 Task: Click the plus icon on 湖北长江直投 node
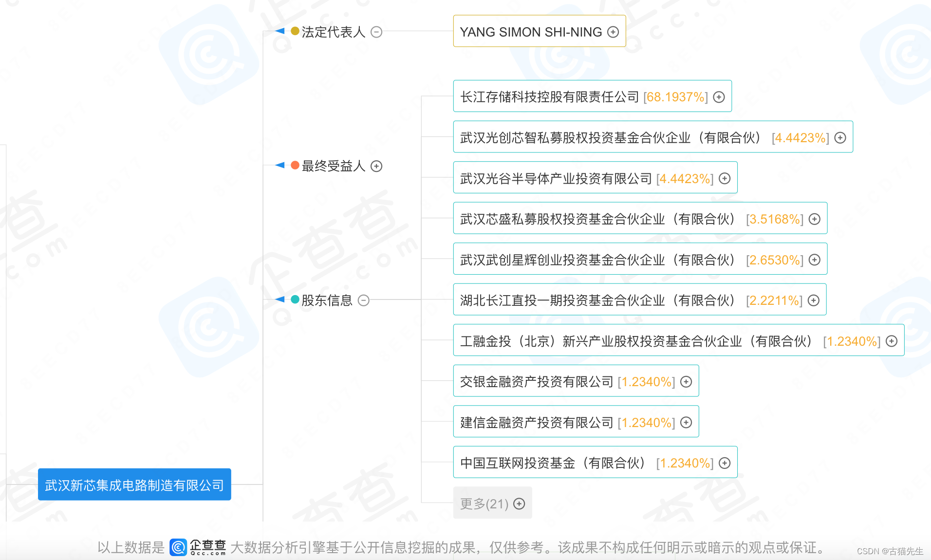814,300
